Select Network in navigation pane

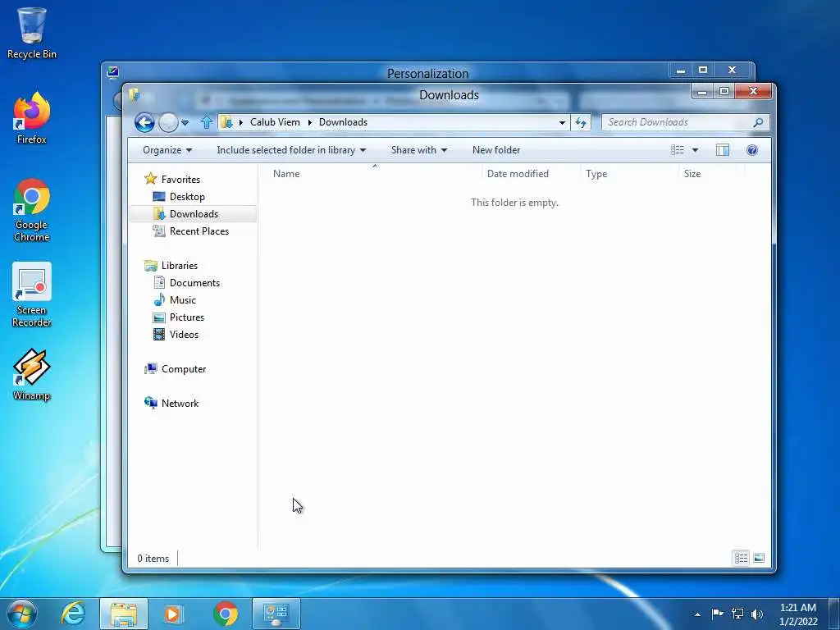point(180,404)
